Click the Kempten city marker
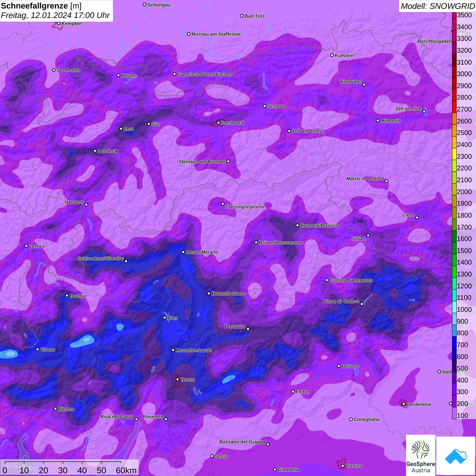This screenshot has width=476, height=476. coord(59,23)
